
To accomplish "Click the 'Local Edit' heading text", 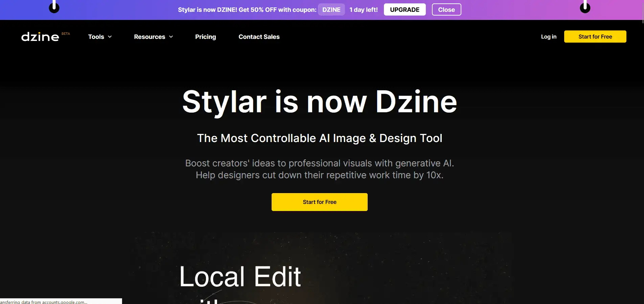I will pos(240,276).
